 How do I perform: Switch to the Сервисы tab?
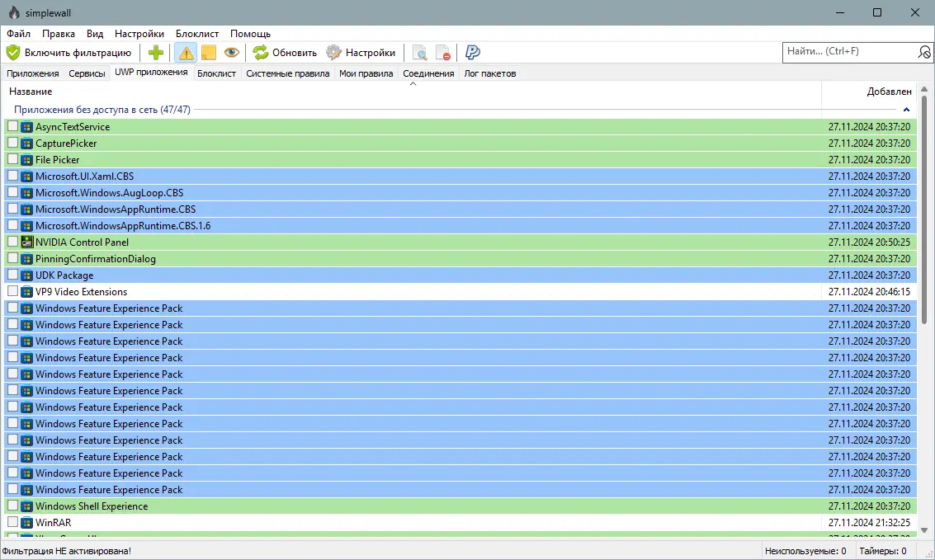pyautogui.click(x=87, y=74)
